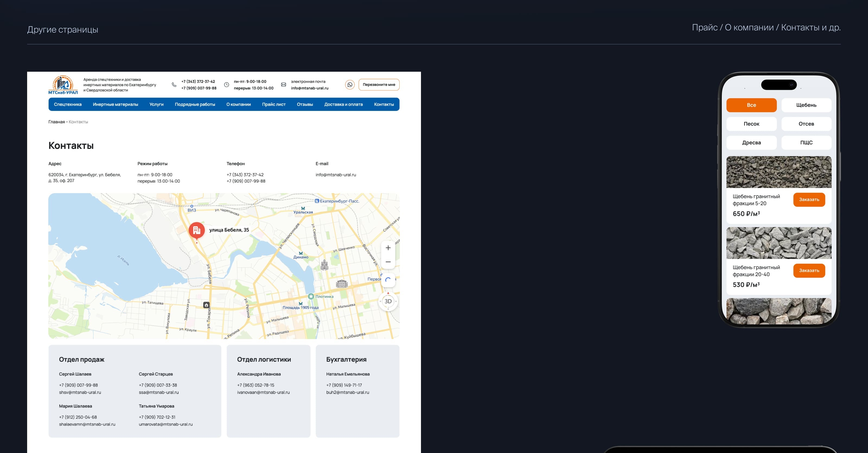The height and width of the screenshot is (453, 868).
Task: Click the envelope email icon in header
Action: coord(283,85)
